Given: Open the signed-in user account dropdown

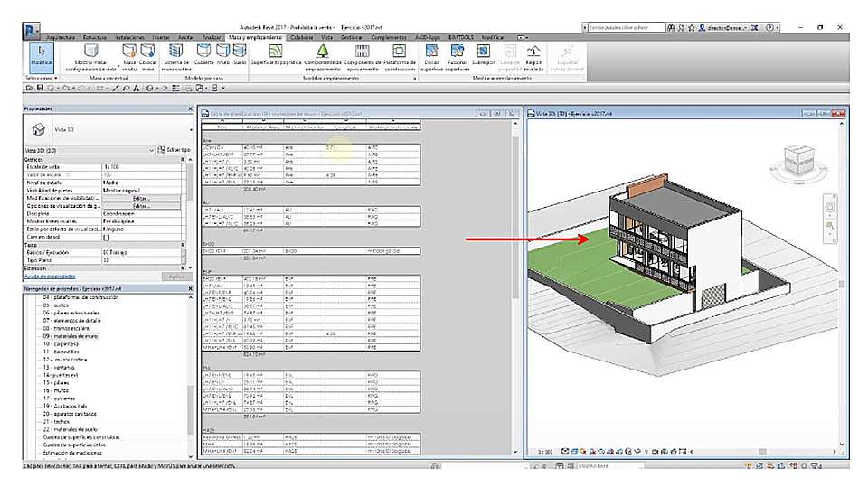Looking at the screenshot, I should (x=726, y=27).
